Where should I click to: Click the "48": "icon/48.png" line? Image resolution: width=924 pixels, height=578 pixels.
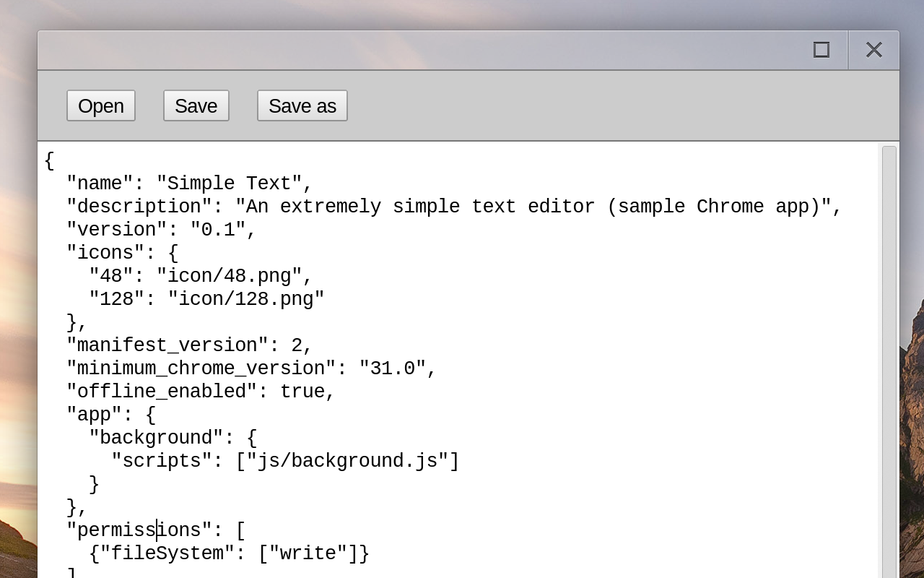click(x=201, y=276)
